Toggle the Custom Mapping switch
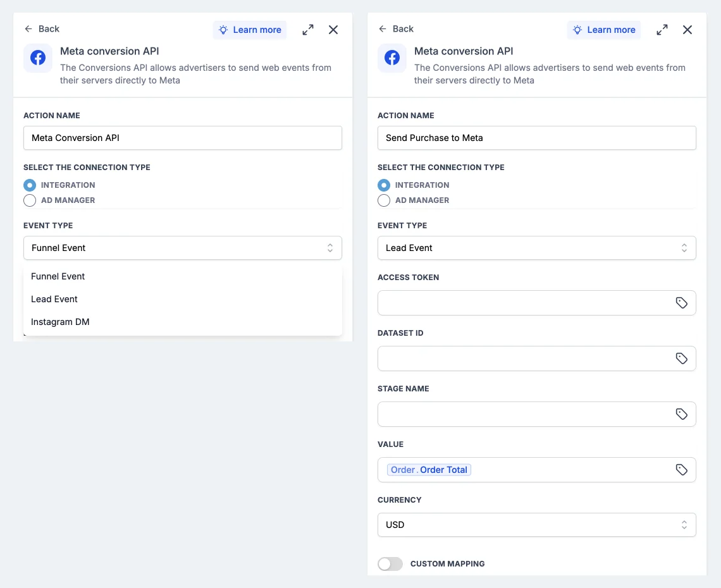Viewport: 721px width, 588px height. tap(390, 564)
